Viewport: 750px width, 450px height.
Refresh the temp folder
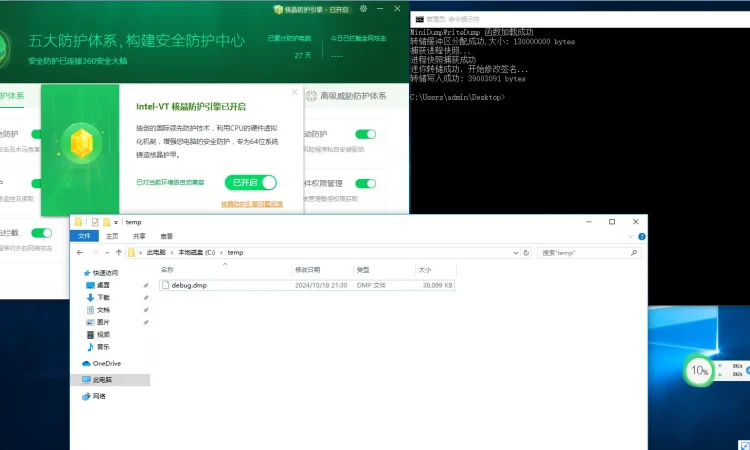(x=526, y=252)
